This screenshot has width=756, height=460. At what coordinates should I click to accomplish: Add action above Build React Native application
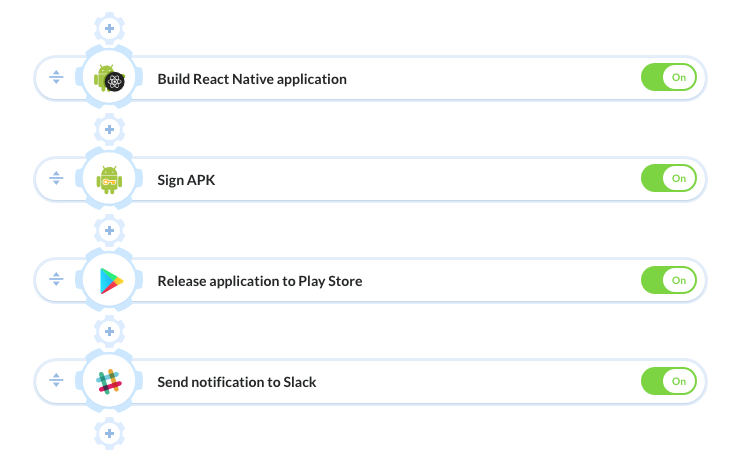click(109, 28)
